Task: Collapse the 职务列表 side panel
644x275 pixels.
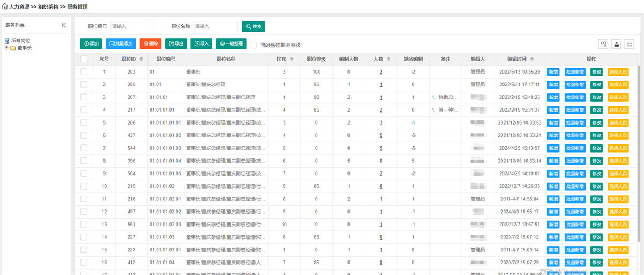Action: click(64, 25)
